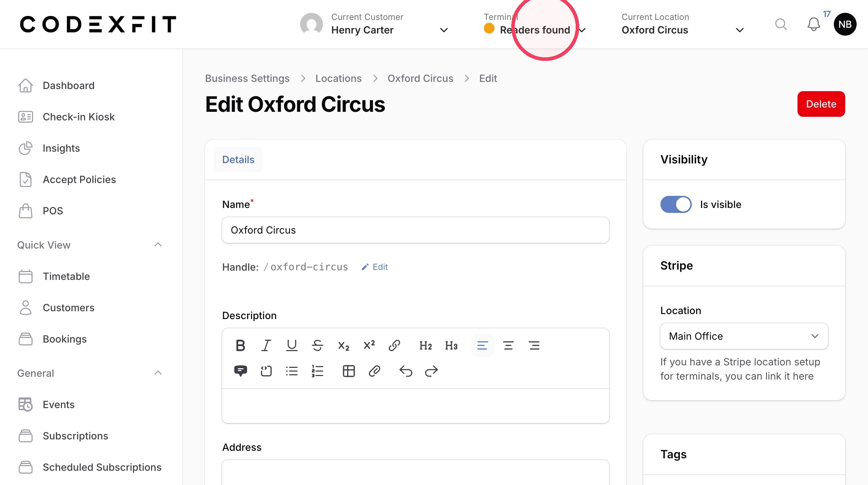Open the search magnifier icon

pos(781,24)
